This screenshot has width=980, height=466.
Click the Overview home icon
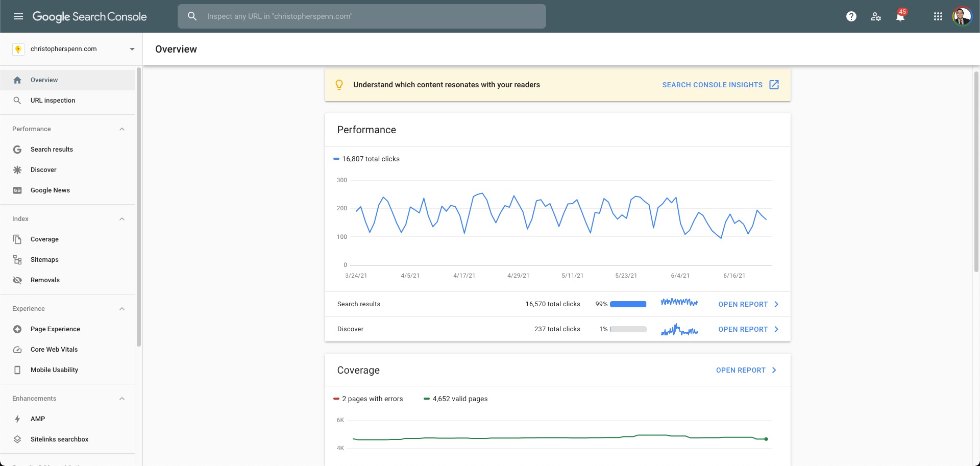[17, 80]
